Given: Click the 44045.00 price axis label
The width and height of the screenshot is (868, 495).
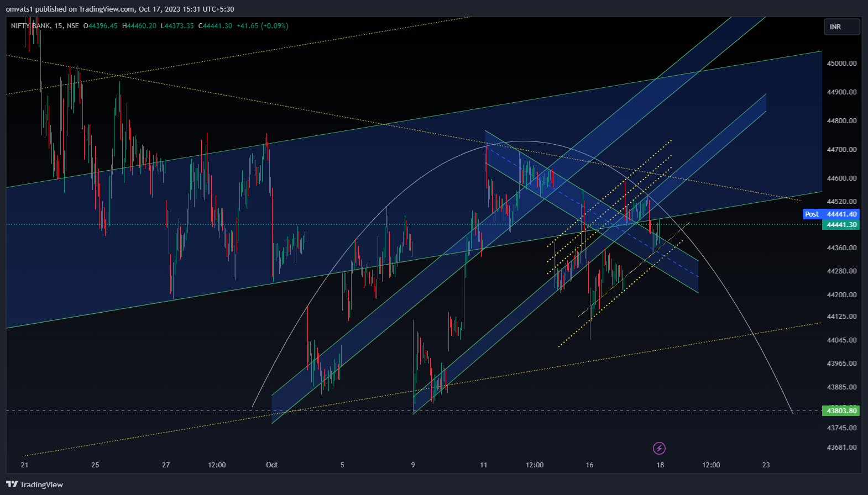Looking at the screenshot, I should tap(841, 340).
